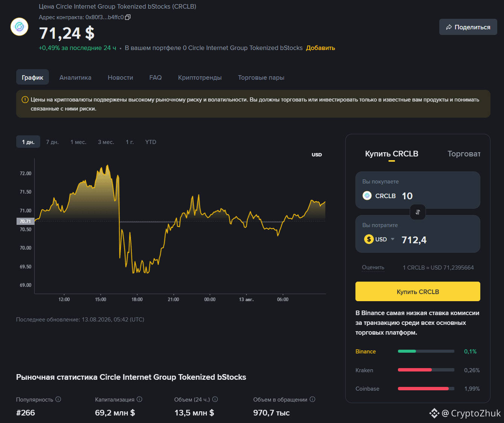Click CRCLB icon in buy field
This screenshot has height=423, width=504.
point(367,196)
